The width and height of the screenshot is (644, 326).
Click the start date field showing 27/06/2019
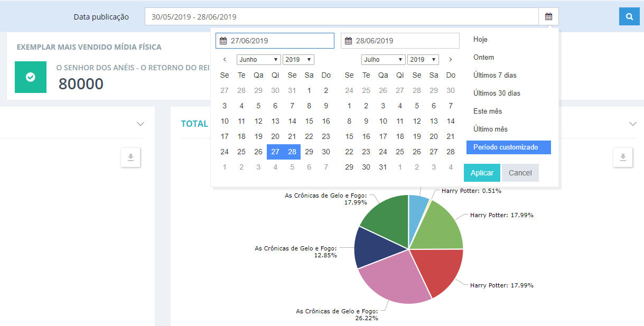[275, 41]
